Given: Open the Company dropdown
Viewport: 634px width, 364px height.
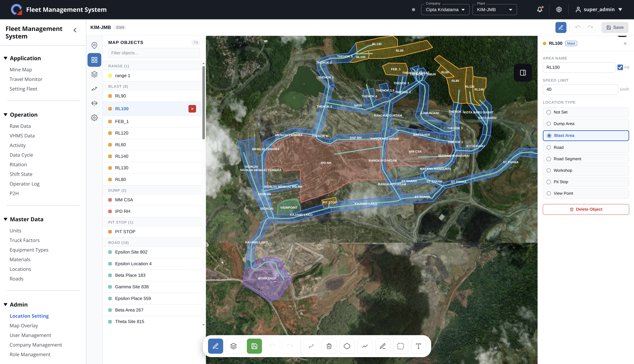Looking at the screenshot, I should tap(445, 9).
